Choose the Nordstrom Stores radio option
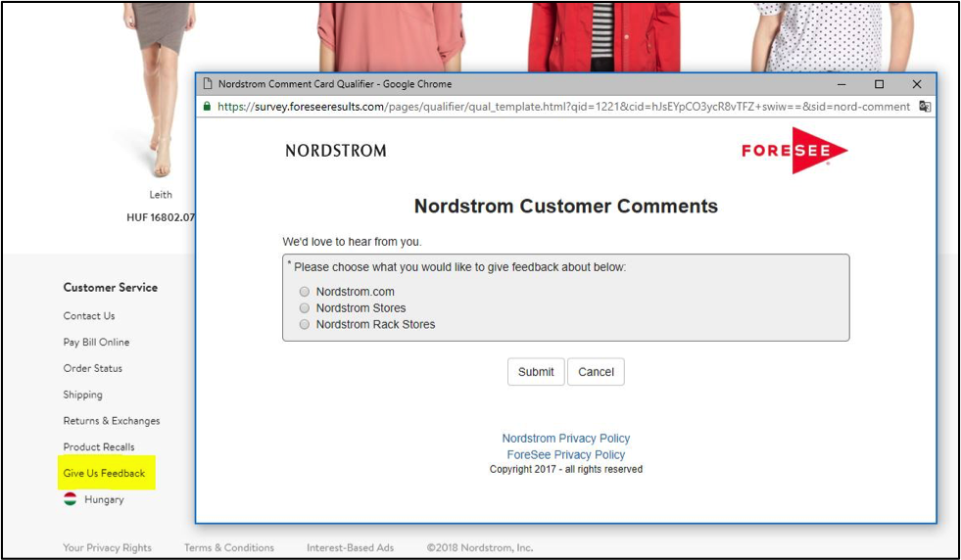961x560 pixels. point(305,308)
